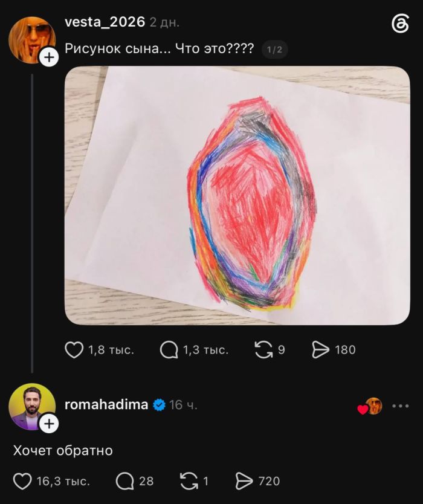Screen dimensions: 423x504
Task: Tap the 1/2 thread counter badge
Action: [x=274, y=50]
